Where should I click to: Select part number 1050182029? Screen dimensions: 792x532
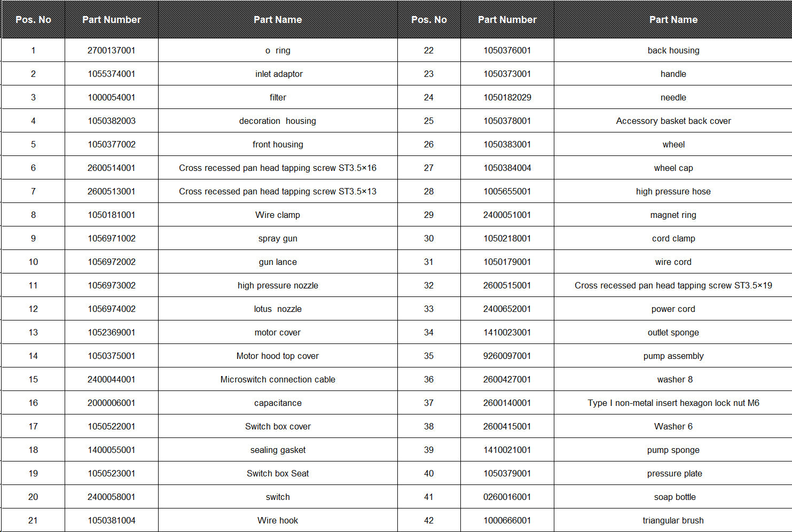point(507,97)
